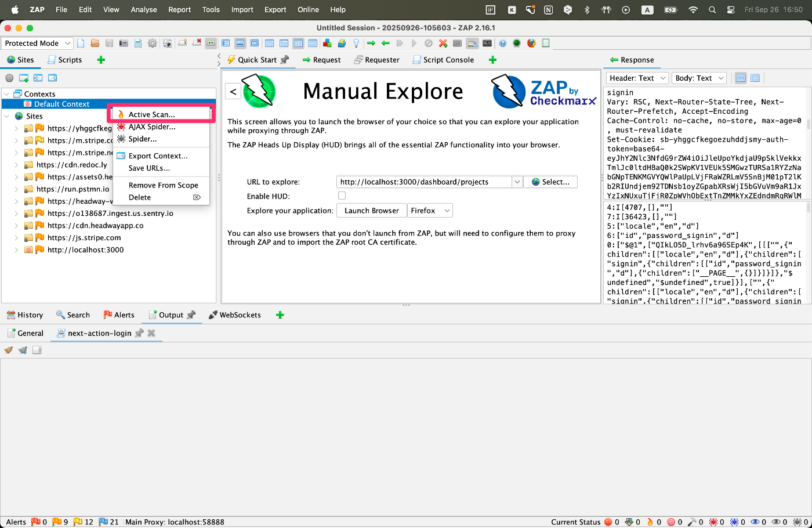Toggle the Enable HUD checkbox
This screenshot has width=812, height=528.
[342, 196]
